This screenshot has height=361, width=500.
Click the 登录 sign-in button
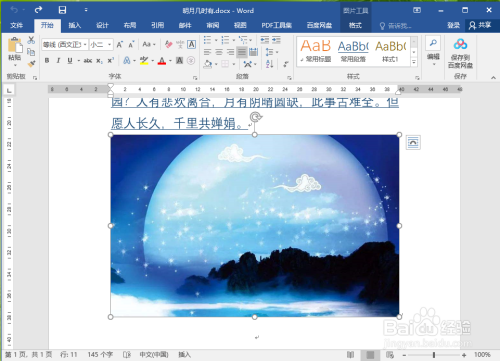tap(453, 25)
